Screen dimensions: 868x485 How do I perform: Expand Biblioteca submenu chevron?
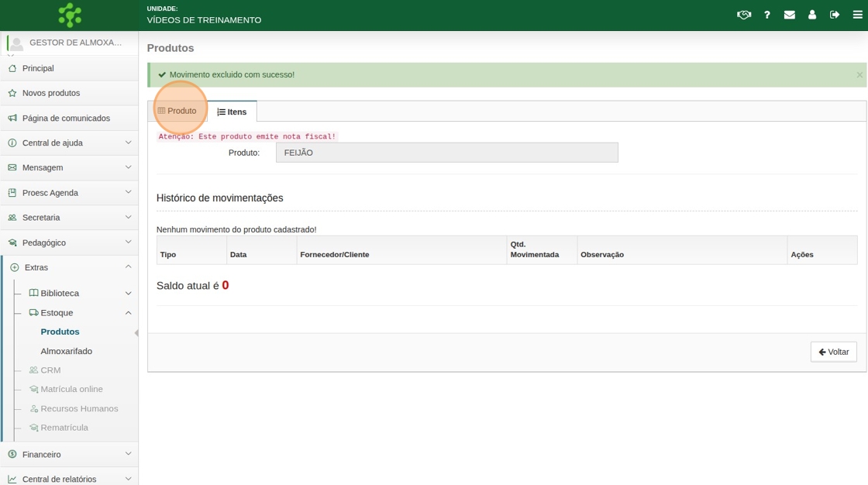pos(128,293)
